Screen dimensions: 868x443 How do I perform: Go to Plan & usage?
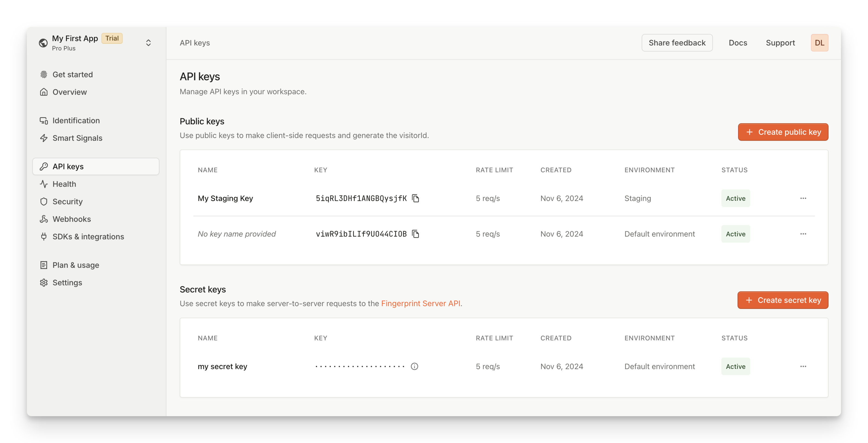[75, 265]
